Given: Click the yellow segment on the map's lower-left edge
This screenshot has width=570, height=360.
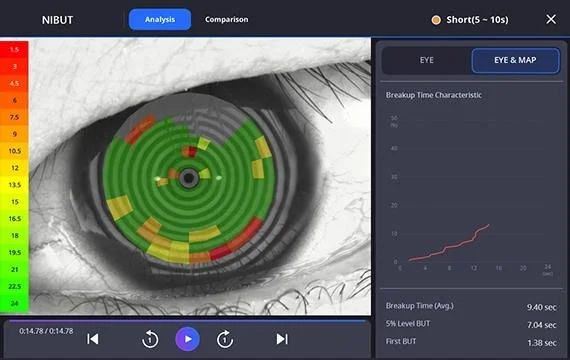Looking at the screenshot, I should point(119,208).
